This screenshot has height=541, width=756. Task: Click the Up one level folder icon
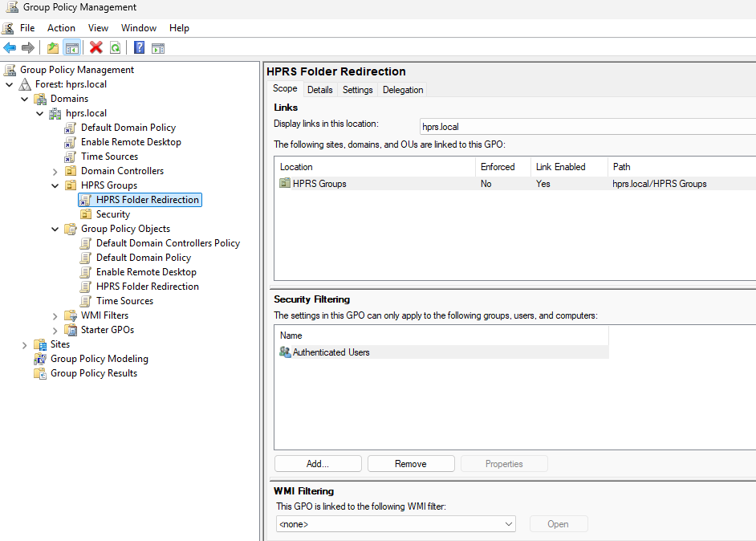point(53,47)
